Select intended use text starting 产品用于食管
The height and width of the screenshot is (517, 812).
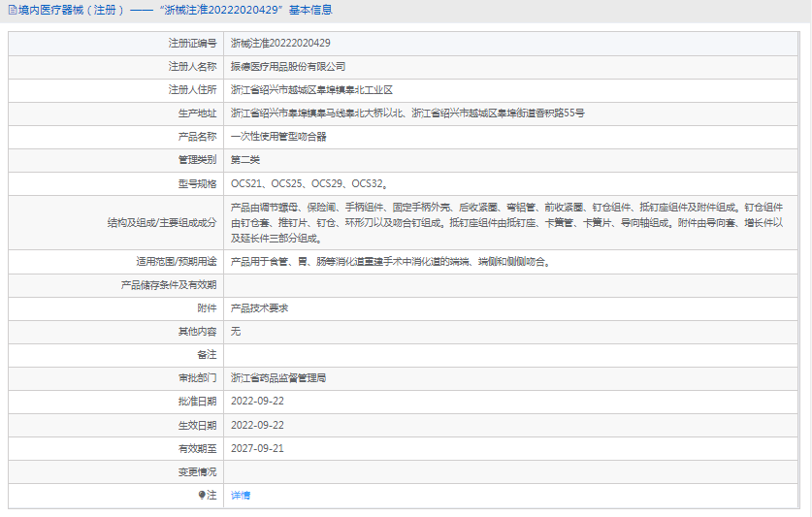click(392, 262)
